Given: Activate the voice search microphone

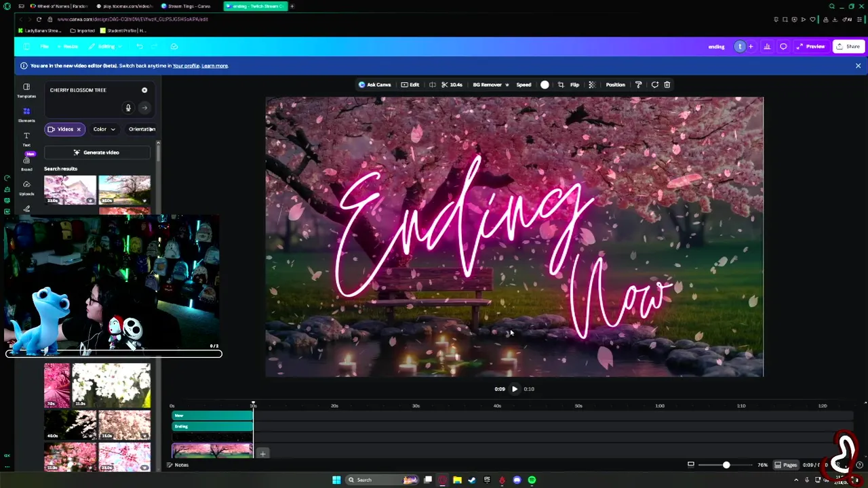Looking at the screenshot, I should coord(128,108).
